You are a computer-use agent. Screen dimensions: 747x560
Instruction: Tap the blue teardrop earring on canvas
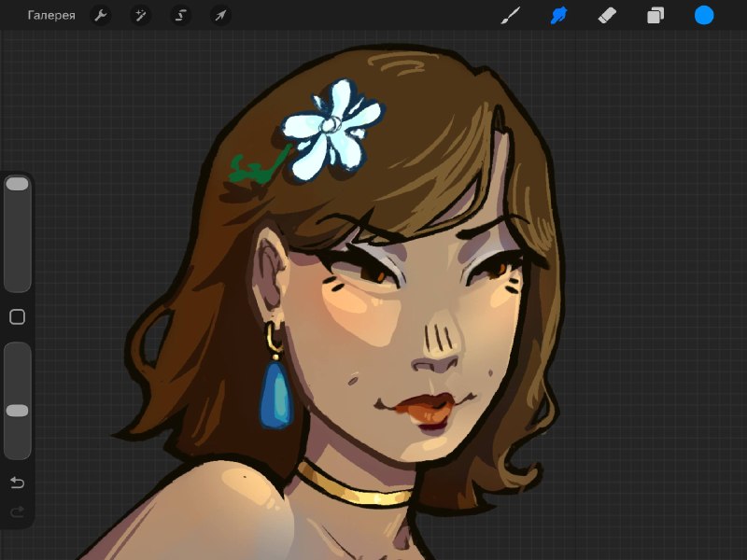click(x=275, y=395)
